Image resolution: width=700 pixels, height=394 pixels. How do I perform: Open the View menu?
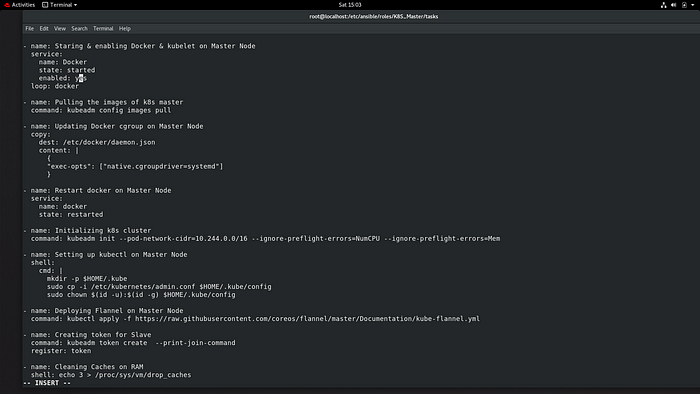click(60, 29)
